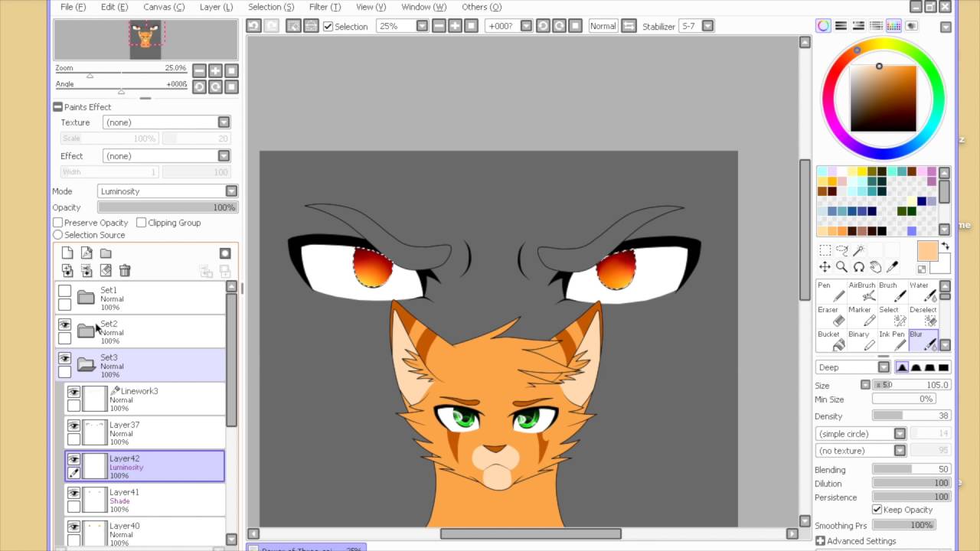Screen dimensions: 980x551
Task: Adjust the layer Opacity slider
Action: 168,207
